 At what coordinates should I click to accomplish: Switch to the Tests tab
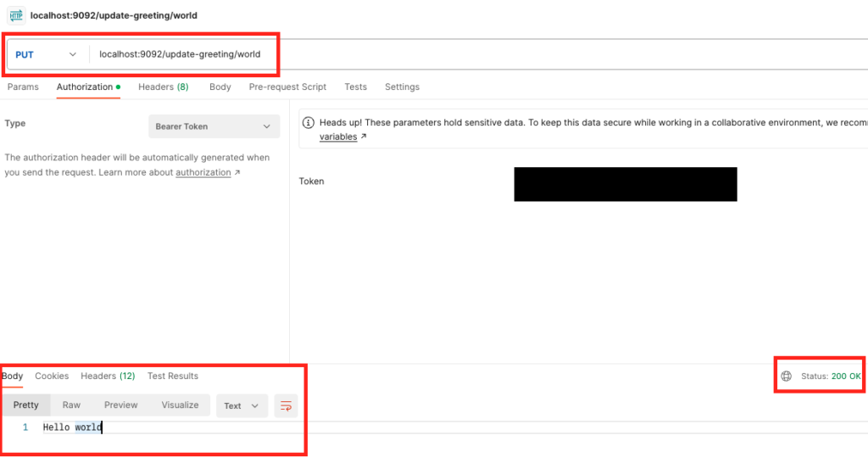pyautogui.click(x=355, y=87)
